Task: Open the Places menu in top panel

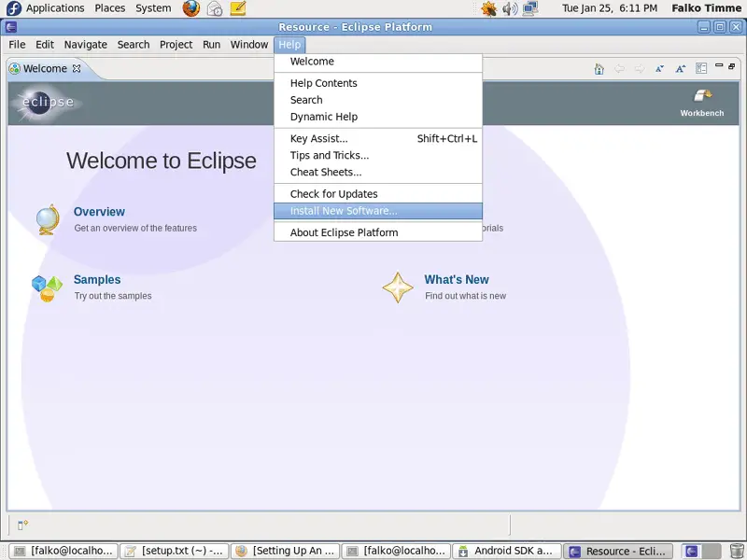Action: 110,8
